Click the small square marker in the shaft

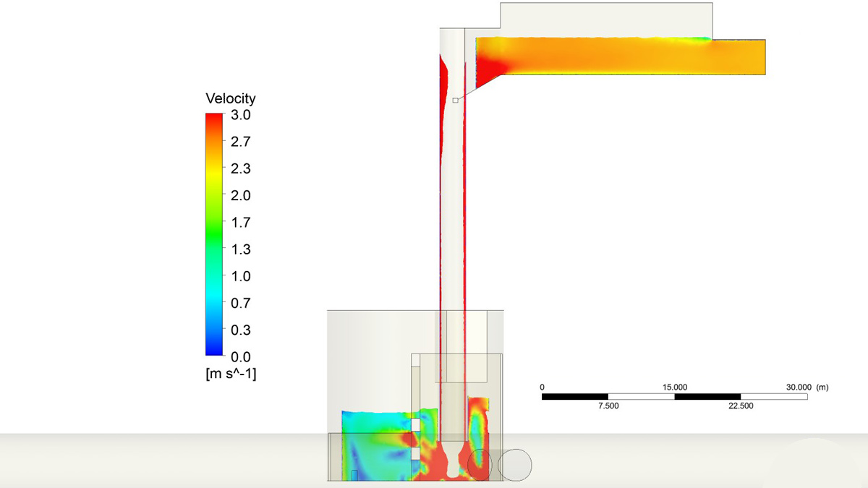click(455, 100)
